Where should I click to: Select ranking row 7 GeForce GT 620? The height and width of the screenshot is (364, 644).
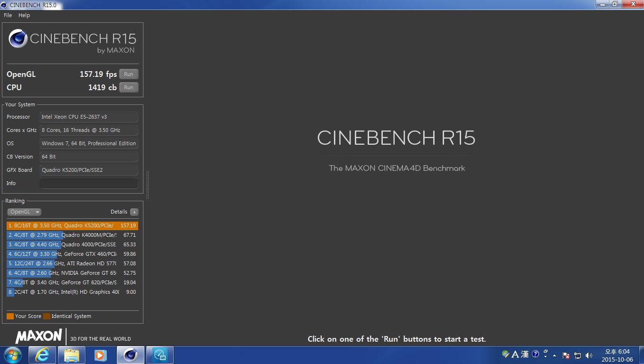pyautogui.click(x=72, y=282)
